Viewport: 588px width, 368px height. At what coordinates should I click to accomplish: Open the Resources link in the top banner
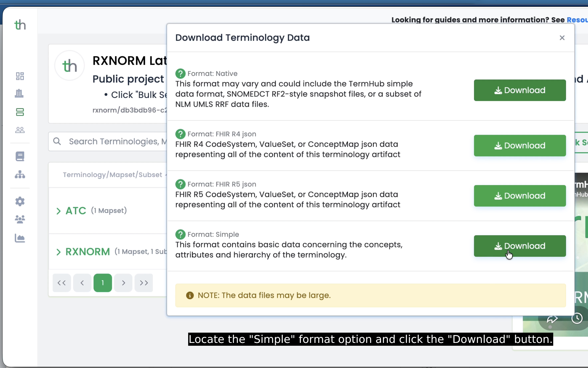[x=577, y=20]
